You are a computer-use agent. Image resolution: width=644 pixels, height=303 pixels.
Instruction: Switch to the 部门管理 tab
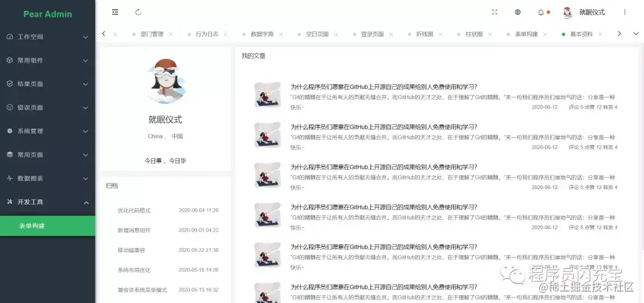coord(152,35)
